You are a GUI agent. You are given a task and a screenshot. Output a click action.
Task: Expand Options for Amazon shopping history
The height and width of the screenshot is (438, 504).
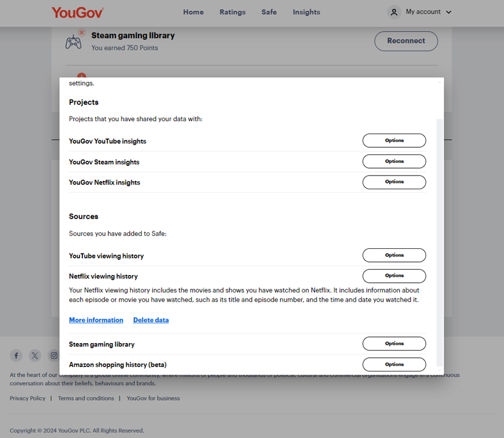(x=394, y=364)
